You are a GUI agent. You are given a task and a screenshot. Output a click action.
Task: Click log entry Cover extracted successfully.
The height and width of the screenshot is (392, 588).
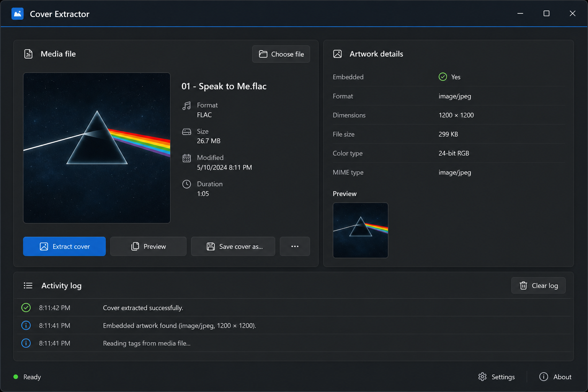point(143,308)
